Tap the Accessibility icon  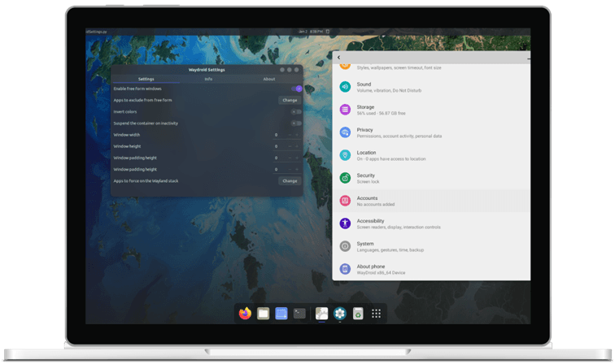tap(345, 223)
